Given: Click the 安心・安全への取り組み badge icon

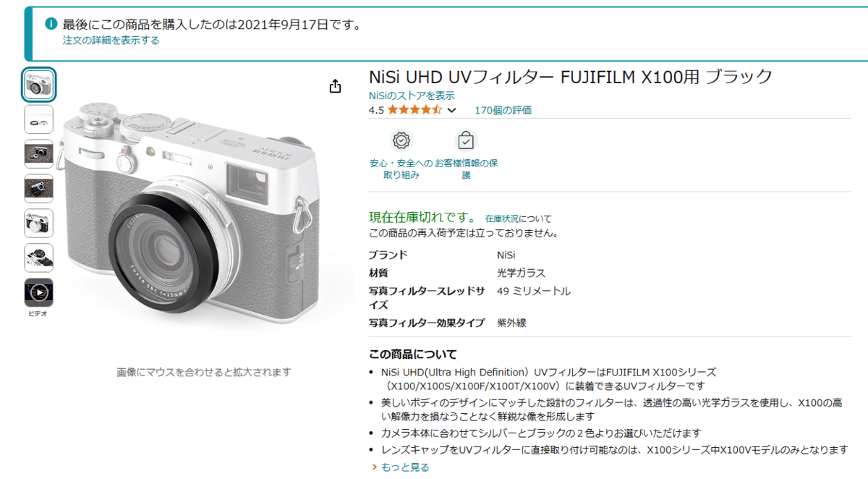Looking at the screenshot, I should tap(401, 140).
